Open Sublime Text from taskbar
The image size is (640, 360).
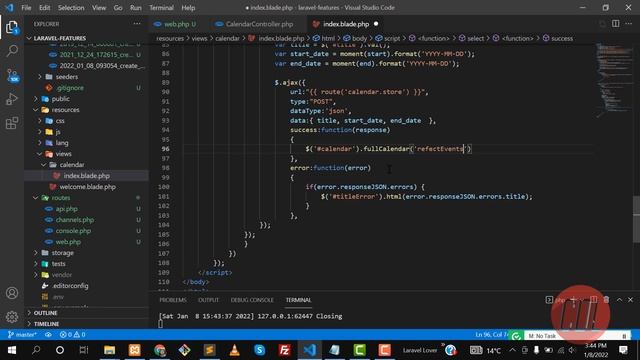point(209,350)
